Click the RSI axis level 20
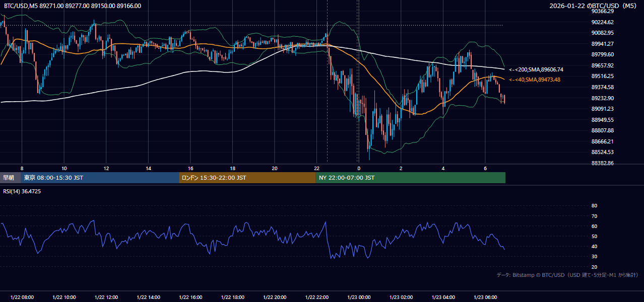 point(594,267)
